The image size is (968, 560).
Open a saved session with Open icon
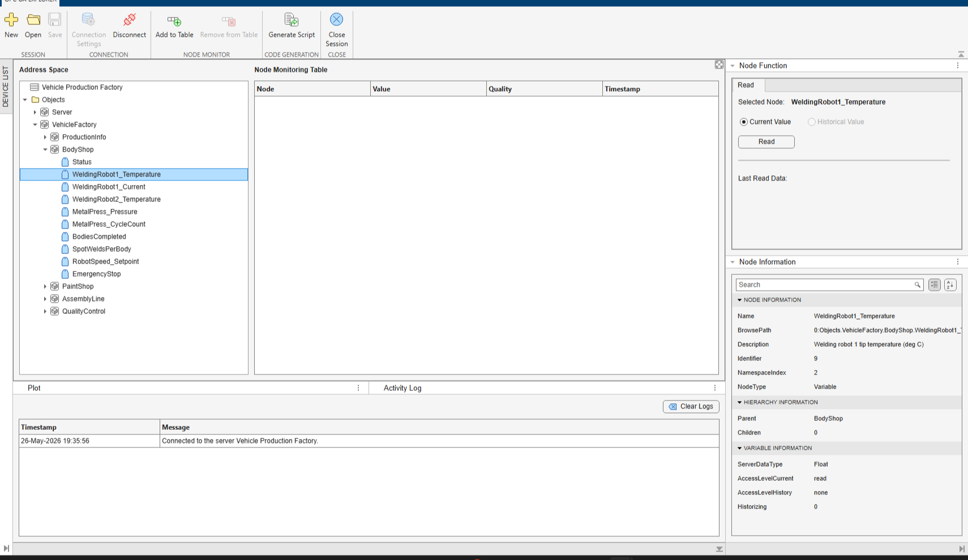(33, 20)
